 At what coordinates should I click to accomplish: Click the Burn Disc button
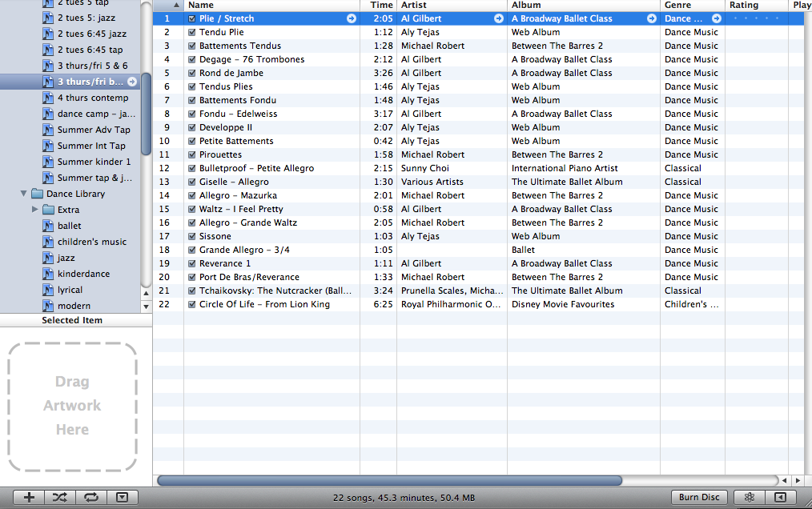pyautogui.click(x=699, y=497)
